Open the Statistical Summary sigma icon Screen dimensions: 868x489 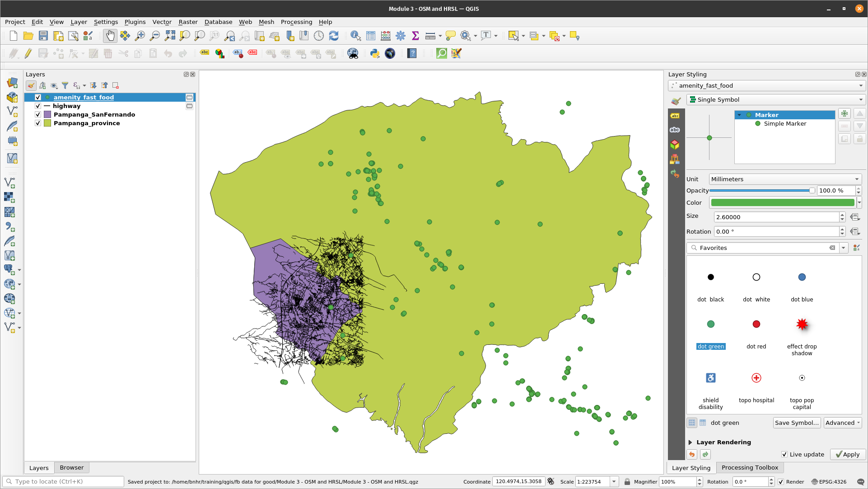(415, 36)
